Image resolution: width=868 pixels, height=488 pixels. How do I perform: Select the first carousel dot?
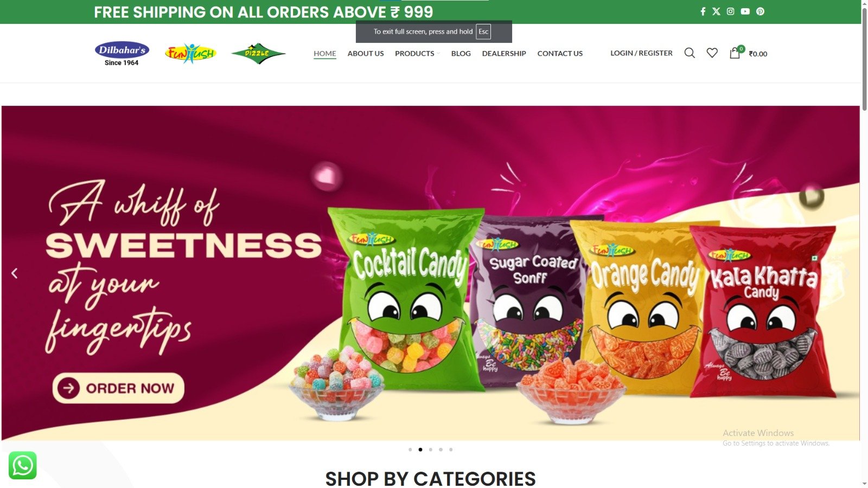click(410, 450)
